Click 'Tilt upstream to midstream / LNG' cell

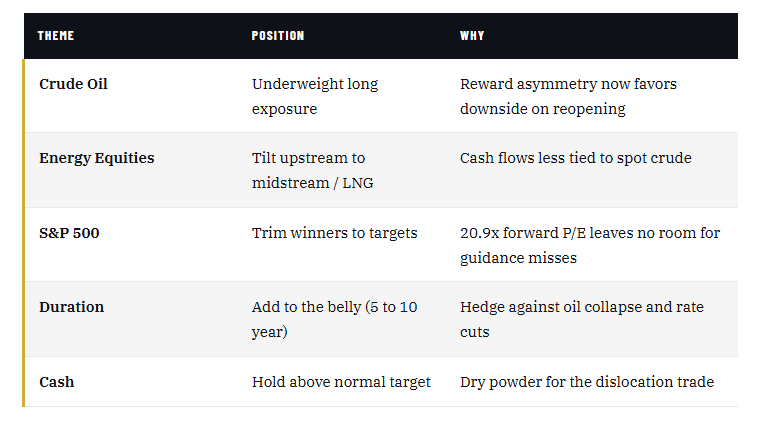309,170
